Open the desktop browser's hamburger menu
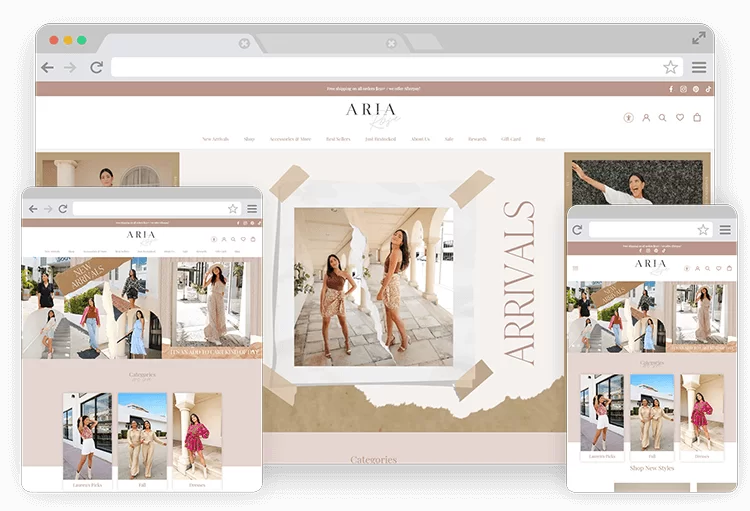This screenshot has height=511, width=750. pos(699,67)
